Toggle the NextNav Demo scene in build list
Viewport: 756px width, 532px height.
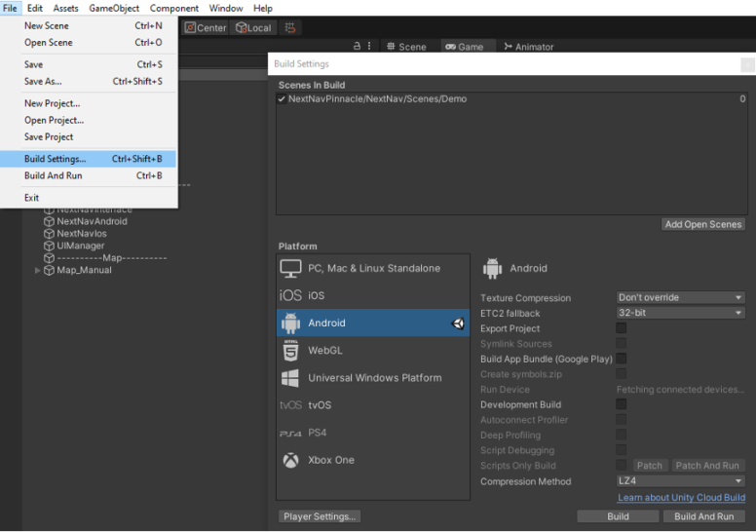click(282, 99)
